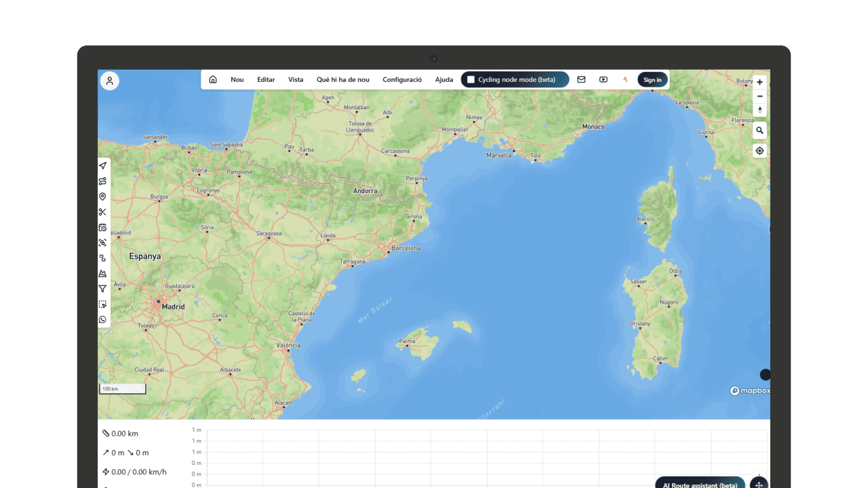Click the 100 km scale bar
Viewport: 868px width, 488px height.
[123, 389]
